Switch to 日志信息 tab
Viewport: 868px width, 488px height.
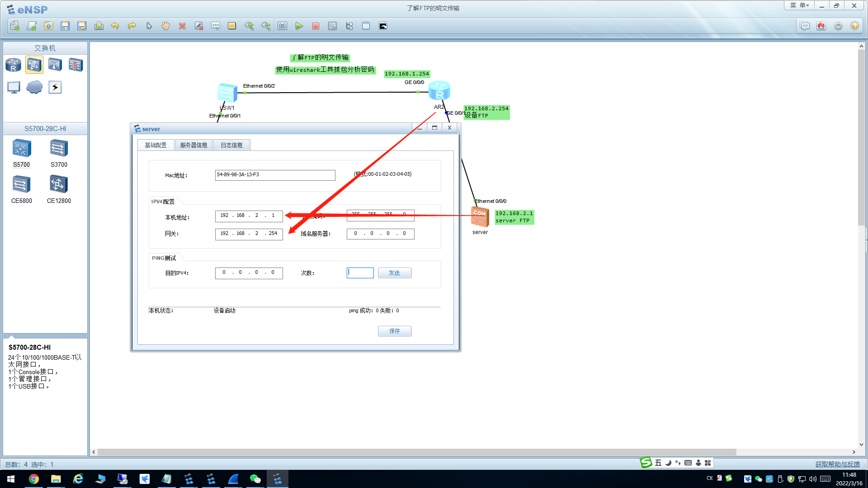click(231, 145)
